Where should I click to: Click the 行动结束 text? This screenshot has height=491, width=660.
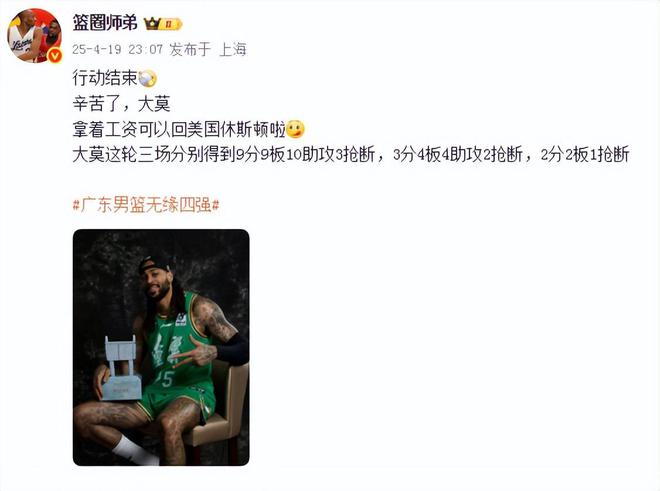105,78
